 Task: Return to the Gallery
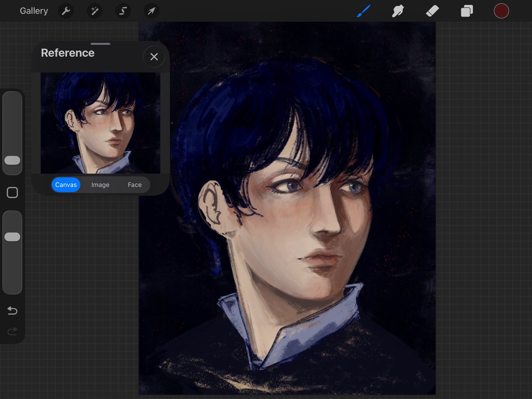(34, 11)
